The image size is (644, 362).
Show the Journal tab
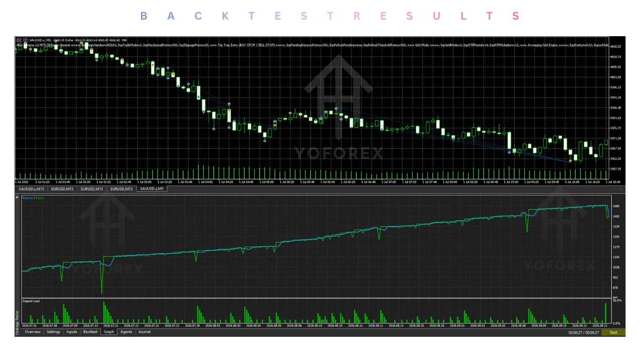(x=144, y=332)
